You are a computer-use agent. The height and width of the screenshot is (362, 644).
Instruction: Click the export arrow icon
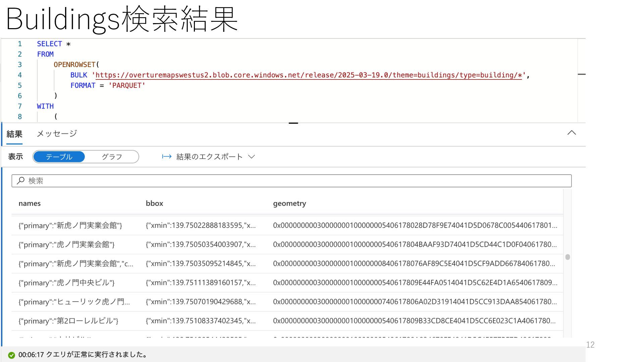pyautogui.click(x=167, y=157)
